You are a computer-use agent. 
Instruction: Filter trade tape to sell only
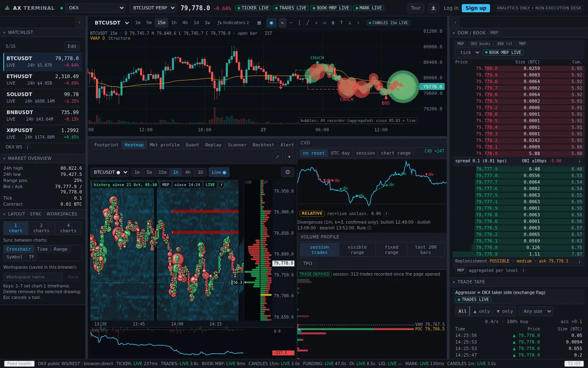[x=505, y=311]
